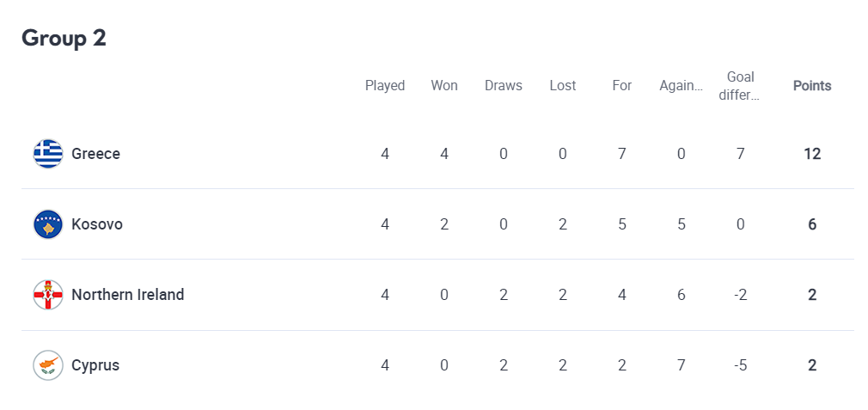Click the Greece flag icon
This screenshot has height=410, width=868.
[x=48, y=154]
